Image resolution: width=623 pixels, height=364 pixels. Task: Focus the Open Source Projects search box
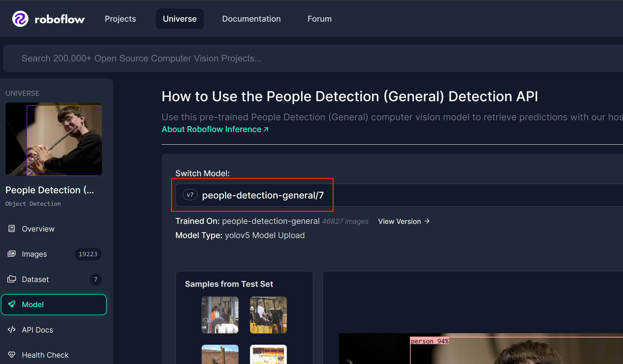pyautogui.click(x=313, y=58)
